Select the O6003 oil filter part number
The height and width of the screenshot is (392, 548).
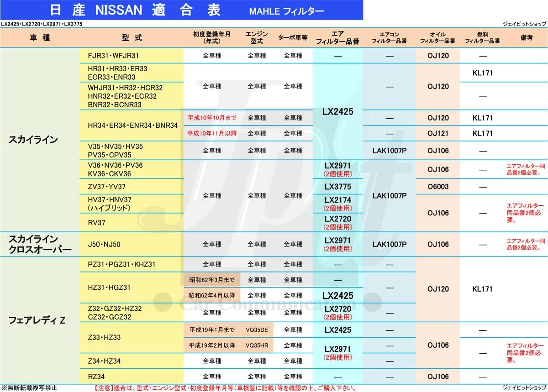coord(438,187)
